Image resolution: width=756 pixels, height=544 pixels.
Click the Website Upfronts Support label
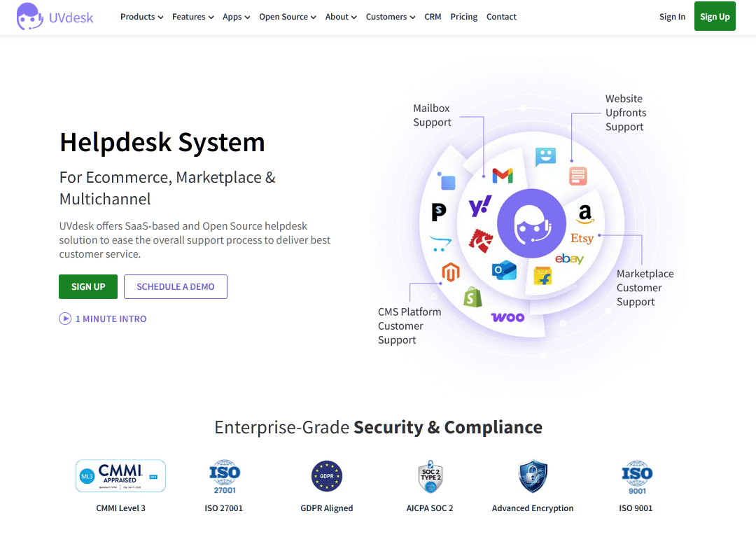coord(626,113)
